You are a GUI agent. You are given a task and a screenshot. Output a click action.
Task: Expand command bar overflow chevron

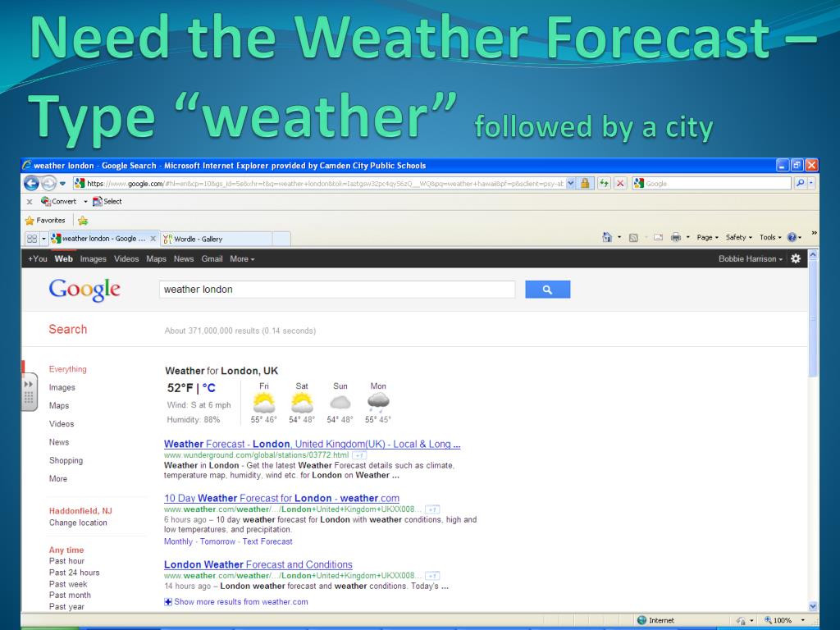(x=814, y=233)
